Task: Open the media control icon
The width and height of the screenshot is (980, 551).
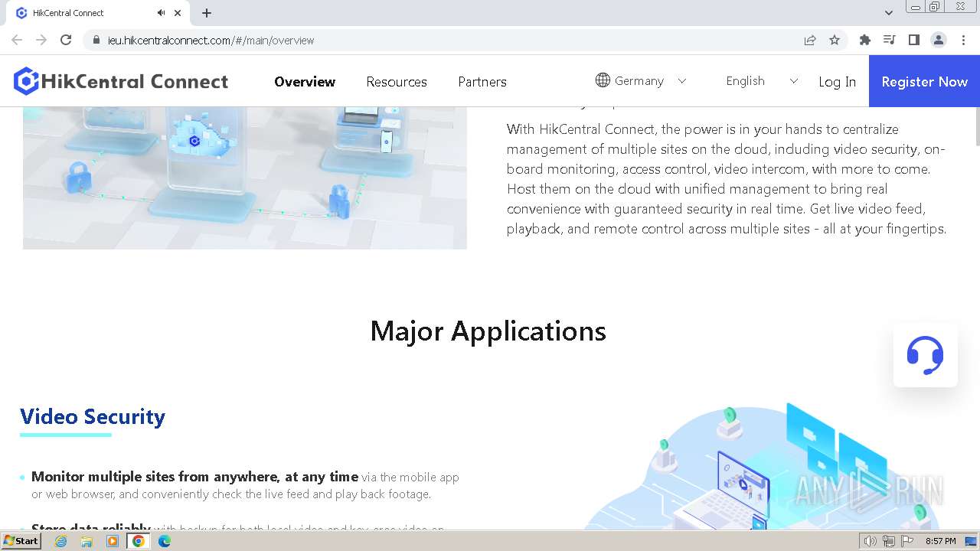Action: pos(890,40)
